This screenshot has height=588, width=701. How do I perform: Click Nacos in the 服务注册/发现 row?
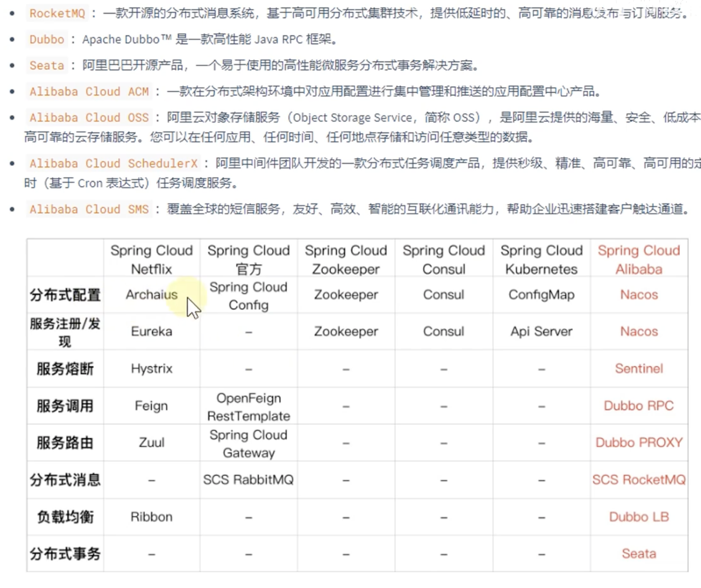point(639,332)
